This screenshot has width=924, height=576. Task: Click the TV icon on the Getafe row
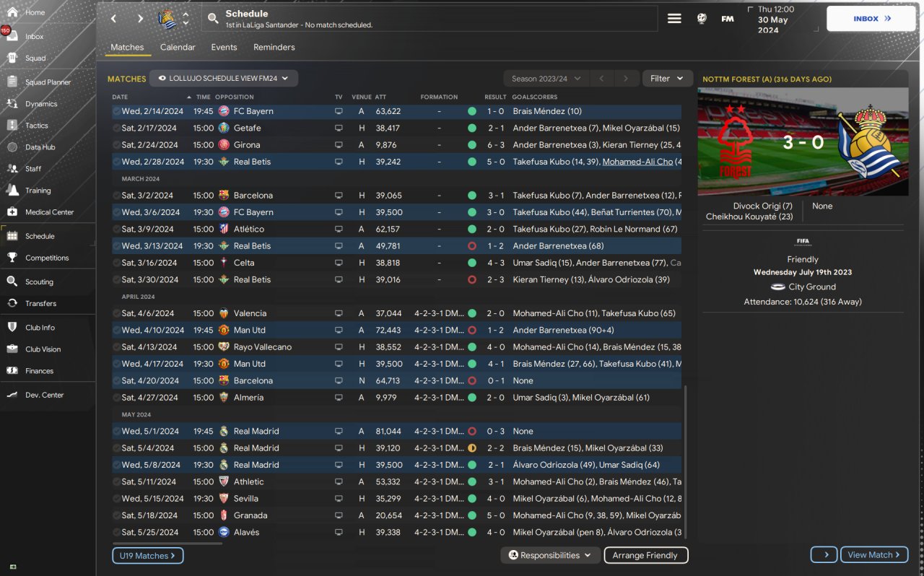click(x=339, y=128)
